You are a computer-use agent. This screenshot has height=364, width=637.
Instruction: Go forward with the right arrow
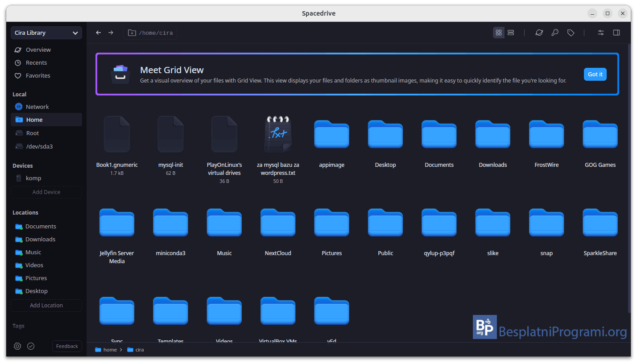[111, 33]
